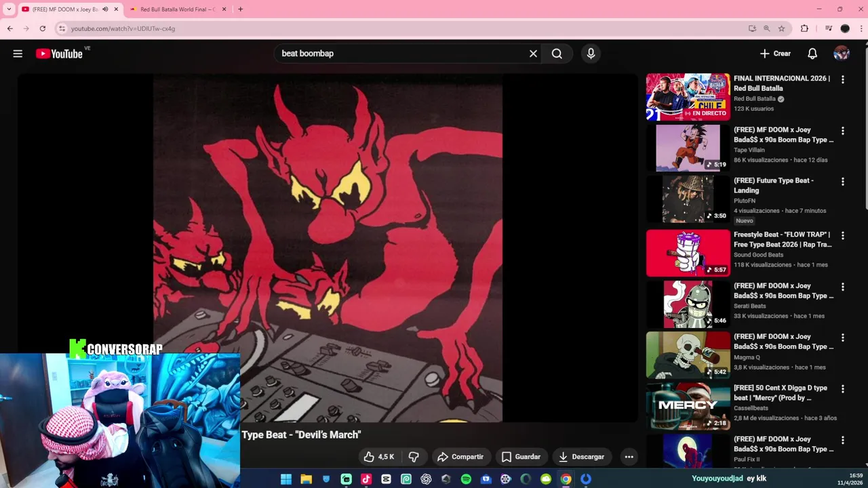Open the Red Bull Batalla channel name
This screenshot has height=488, width=868.
coord(755,99)
